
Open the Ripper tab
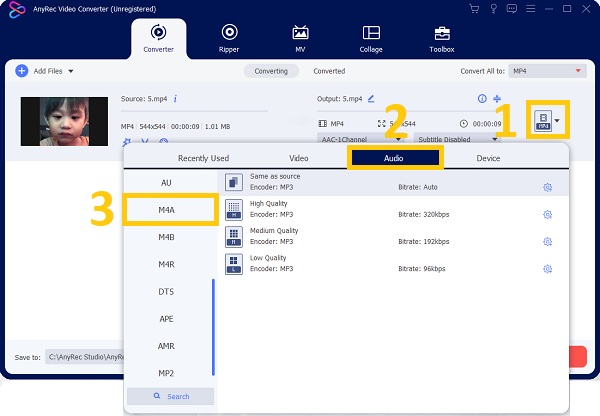click(229, 39)
